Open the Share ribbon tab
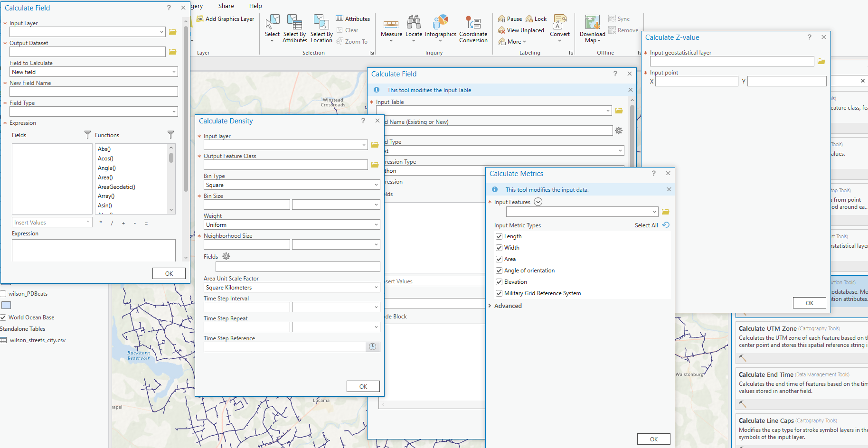This screenshot has width=868, height=448. click(226, 6)
